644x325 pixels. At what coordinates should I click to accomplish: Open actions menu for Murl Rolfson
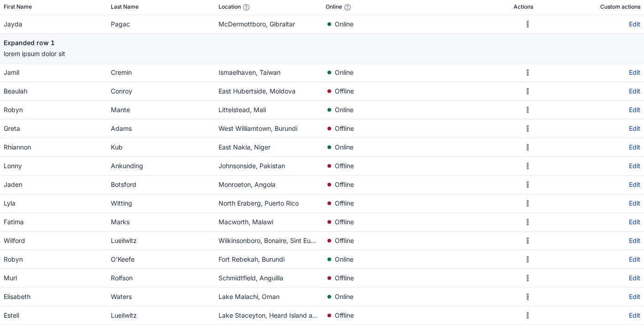pos(528,278)
